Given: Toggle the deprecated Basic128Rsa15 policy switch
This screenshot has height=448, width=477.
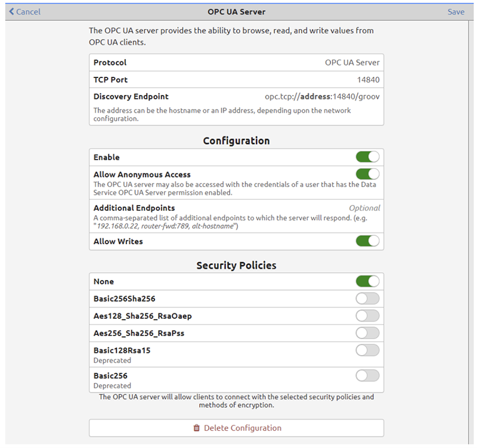Looking at the screenshot, I should 367,350.
